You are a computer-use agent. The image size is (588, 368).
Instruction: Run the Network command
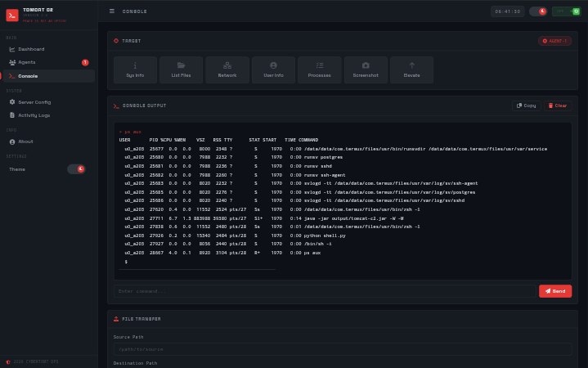[227, 70]
